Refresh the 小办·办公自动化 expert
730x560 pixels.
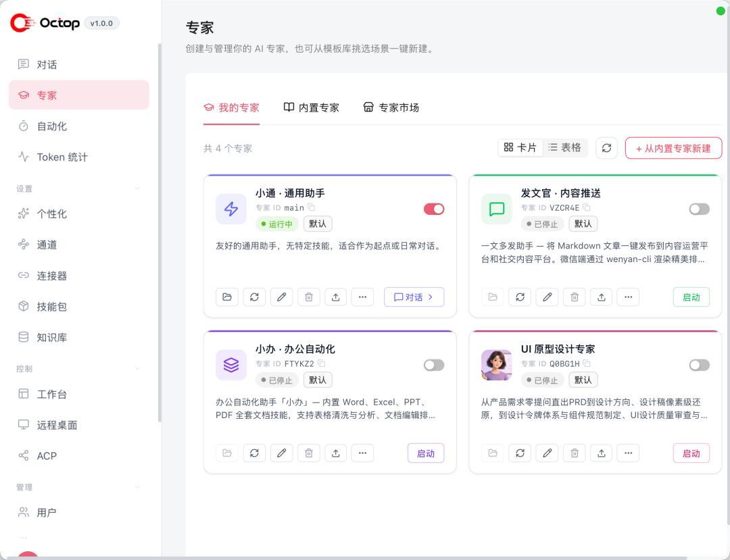[254, 453]
